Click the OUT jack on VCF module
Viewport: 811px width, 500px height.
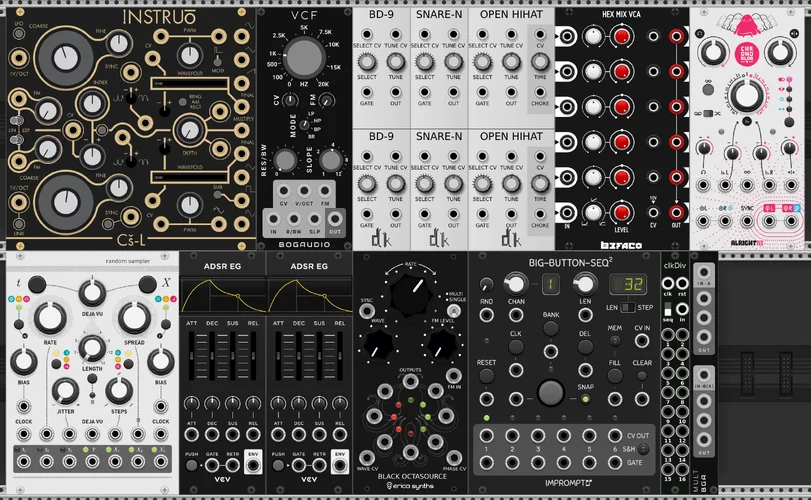coord(335,219)
